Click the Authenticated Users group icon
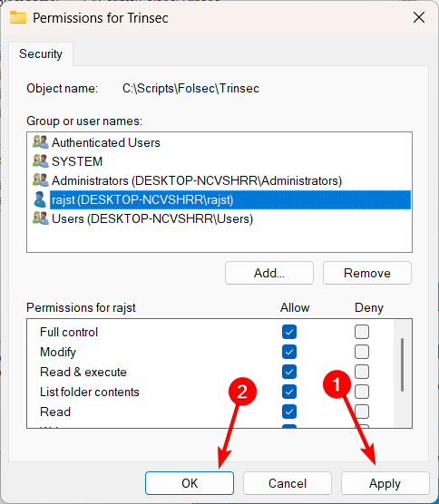Screen dimensions: 439x504 (41, 142)
